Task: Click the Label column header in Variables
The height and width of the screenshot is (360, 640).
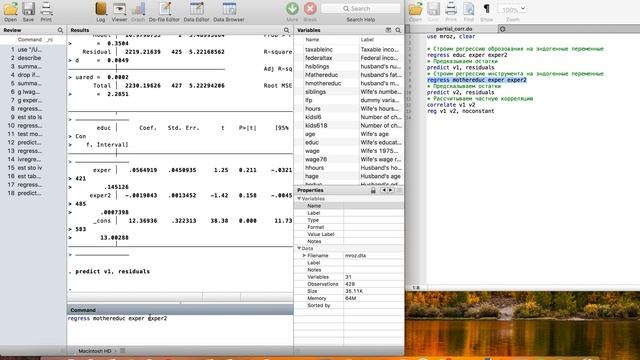Action: [x=367, y=40]
